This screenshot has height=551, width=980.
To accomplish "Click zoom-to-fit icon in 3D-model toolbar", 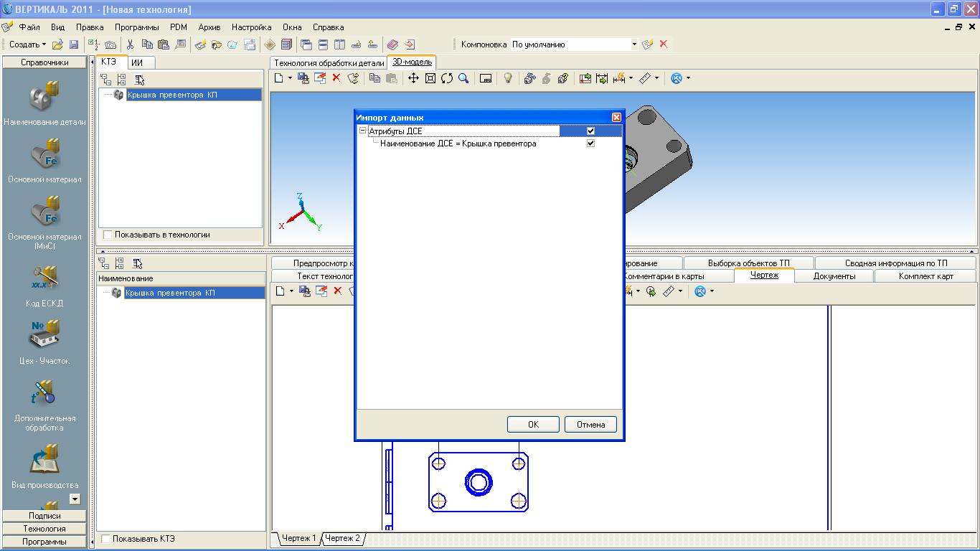I will tap(430, 78).
